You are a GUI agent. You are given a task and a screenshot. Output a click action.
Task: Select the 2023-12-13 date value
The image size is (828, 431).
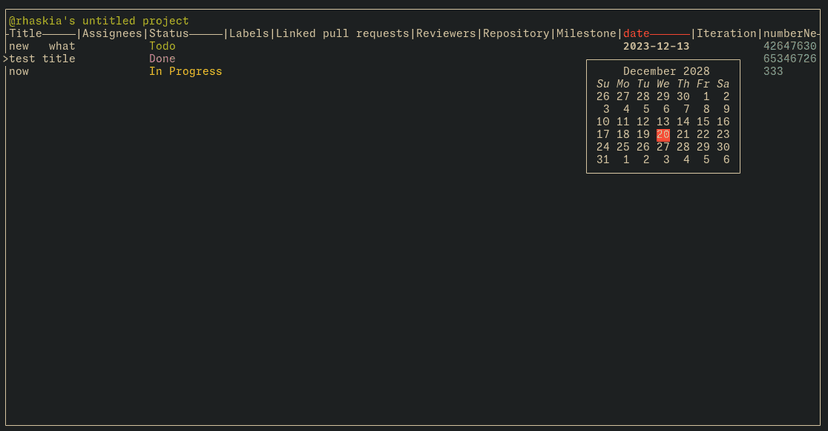click(656, 46)
